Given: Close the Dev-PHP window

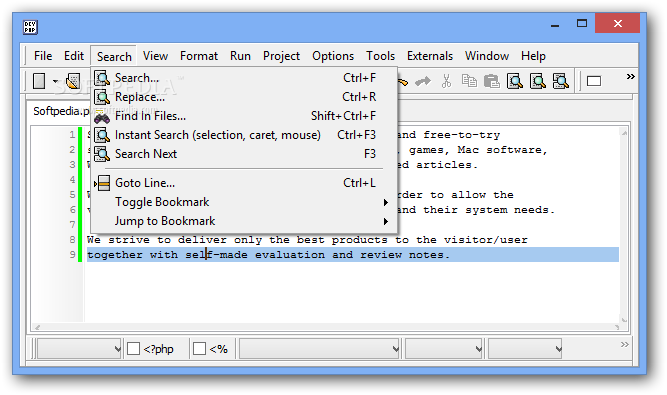Looking at the screenshot, I should click(x=618, y=23).
